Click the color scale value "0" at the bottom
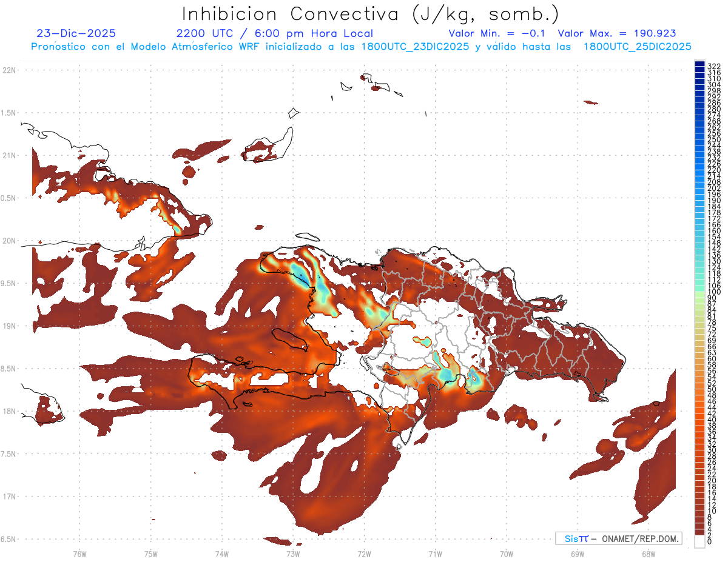 tap(709, 542)
